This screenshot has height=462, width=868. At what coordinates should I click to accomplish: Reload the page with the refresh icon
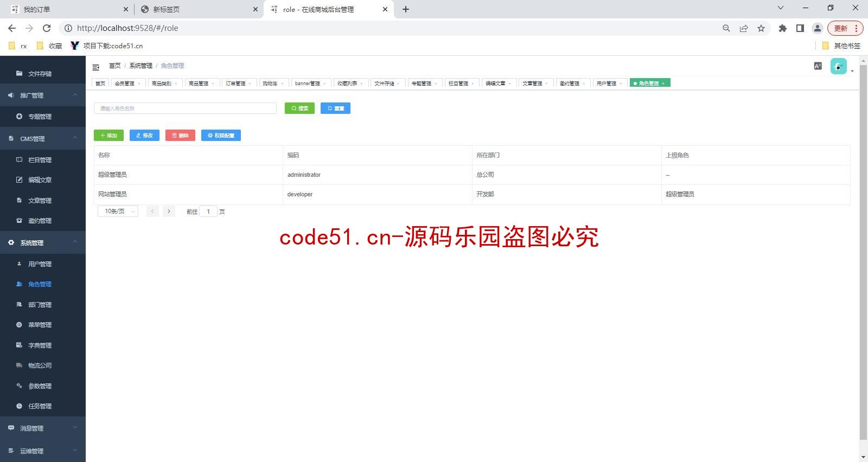(47, 28)
